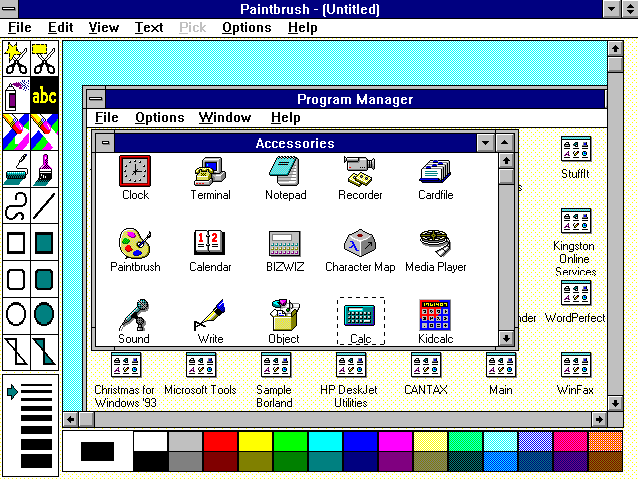The image size is (638, 480).
Task: Select the Filled Circle/Ellipse tool
Action: point(44,314)
